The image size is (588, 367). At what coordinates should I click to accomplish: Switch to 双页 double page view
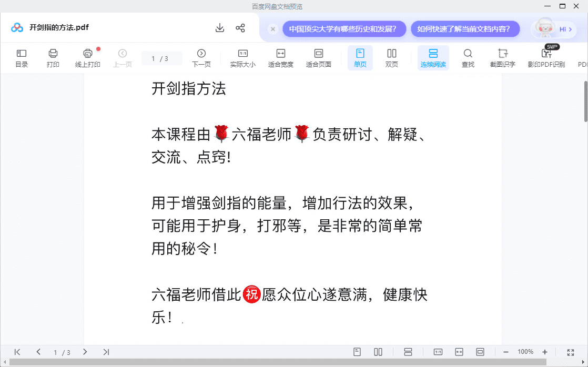(x=392, y=58)
